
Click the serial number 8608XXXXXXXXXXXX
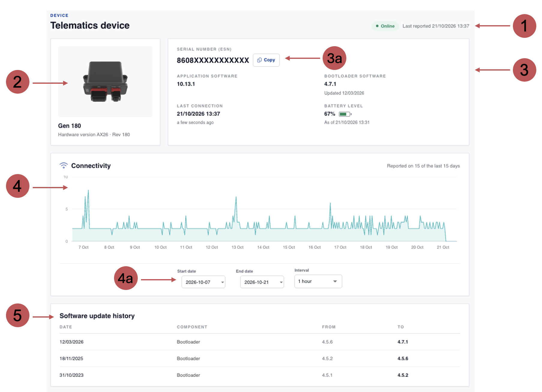coord(213,60)
